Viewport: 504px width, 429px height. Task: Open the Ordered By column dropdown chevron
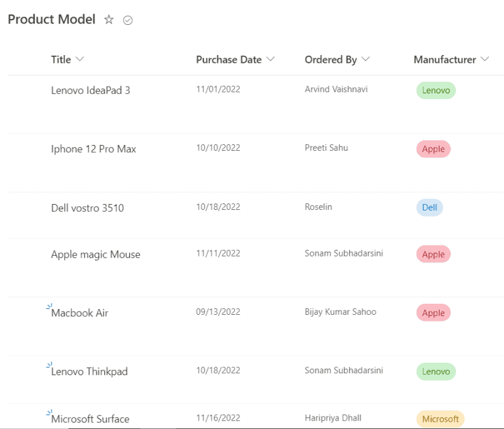(366, 59)
